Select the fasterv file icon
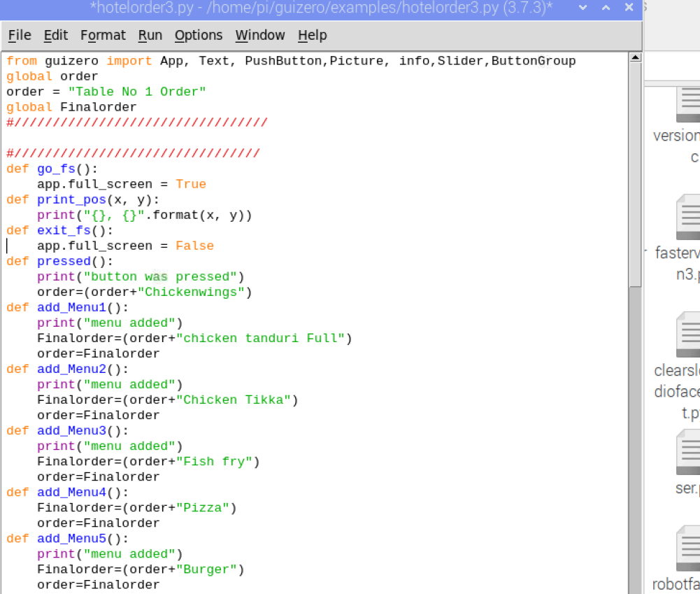This screenshot has height=594, width=700. [x=687, y=218]
